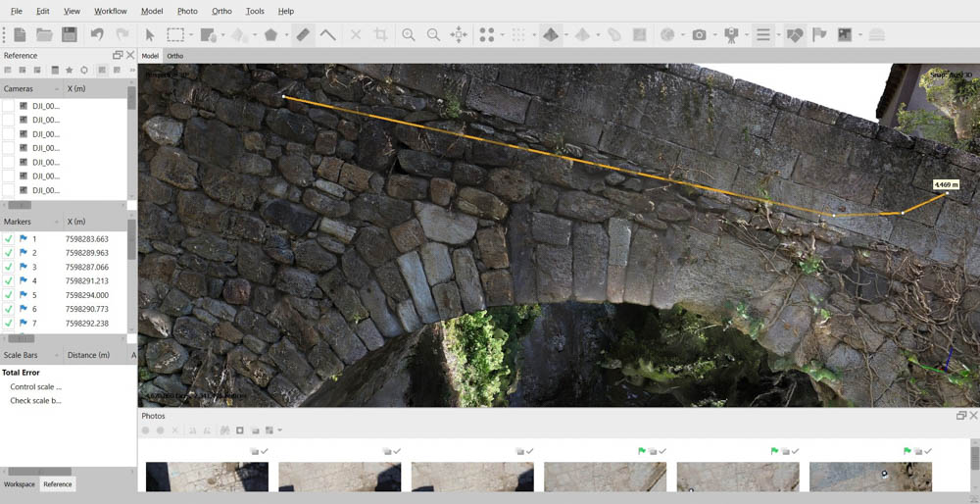Save project using floppy disk icon
The height and width of the screenshot is (504, 980).
point(70,35)
